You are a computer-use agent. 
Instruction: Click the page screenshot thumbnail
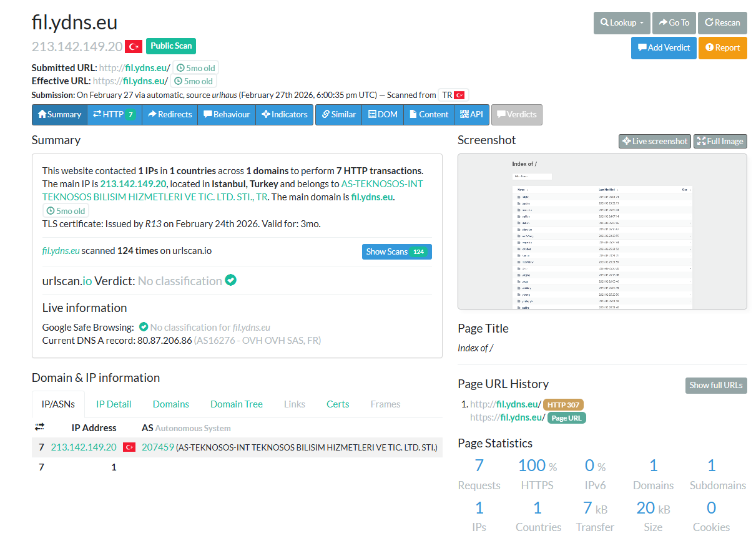(x=602, y=232)
